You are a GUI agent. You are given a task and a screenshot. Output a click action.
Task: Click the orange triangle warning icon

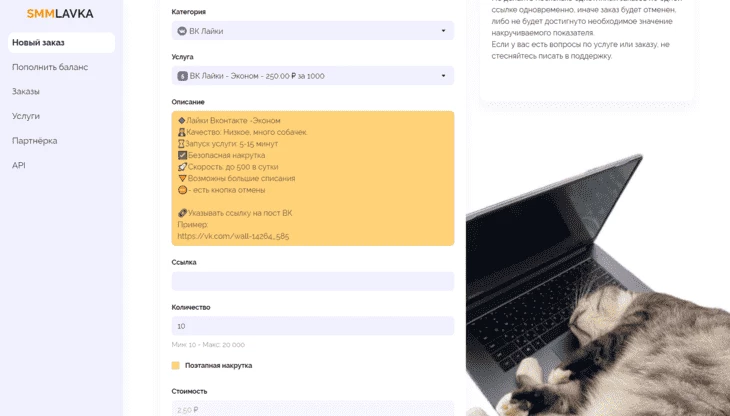(182, 178)
